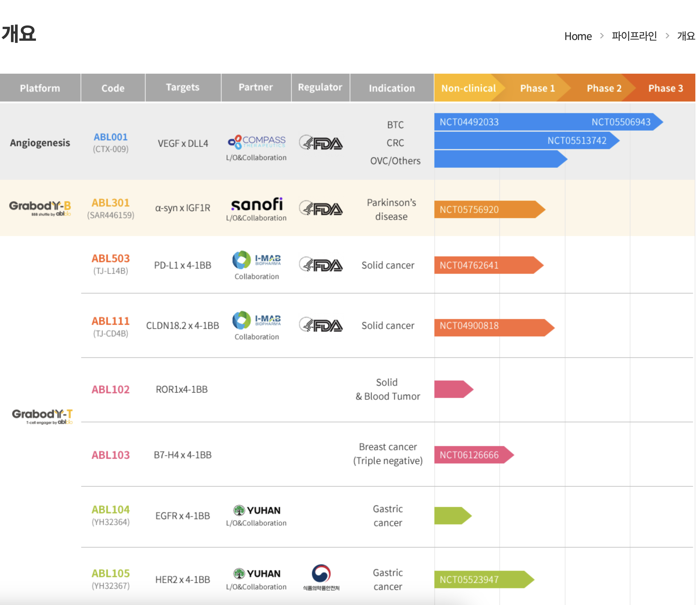700x605 pixels.
Task: Click the NCT06126666 pink progress bar
Action: pos(474,455)
